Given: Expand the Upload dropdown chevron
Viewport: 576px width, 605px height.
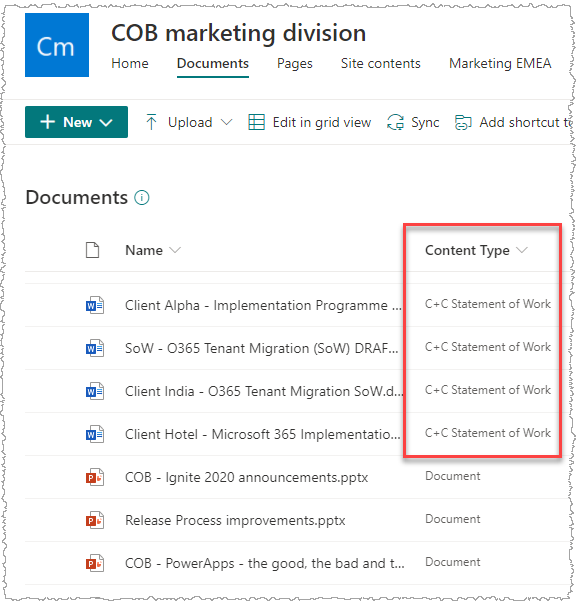Looking at the screenshot, I should (226, 122).
